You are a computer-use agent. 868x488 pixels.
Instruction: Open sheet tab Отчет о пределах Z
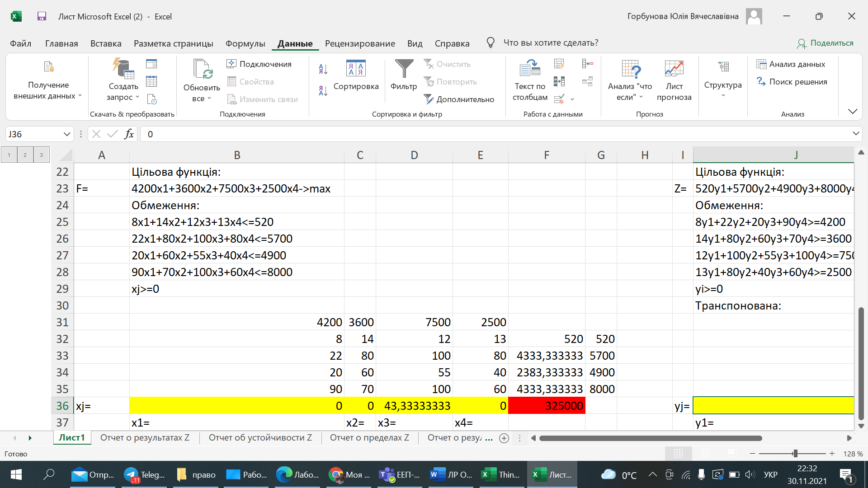pos(369,438)
